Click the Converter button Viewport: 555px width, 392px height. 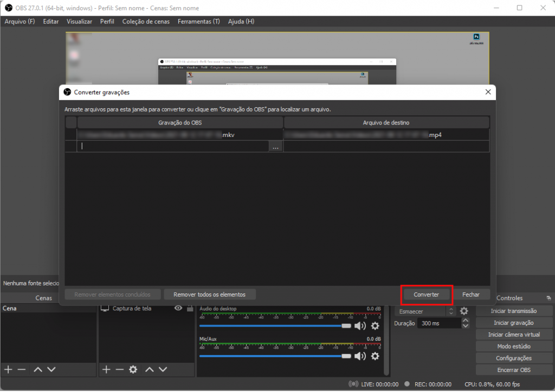pos(427,295)
